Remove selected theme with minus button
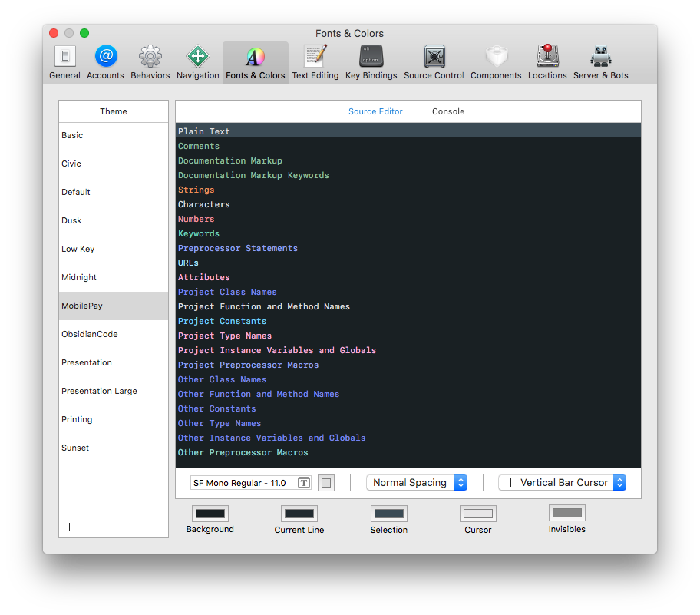 [x=90, y=527]
